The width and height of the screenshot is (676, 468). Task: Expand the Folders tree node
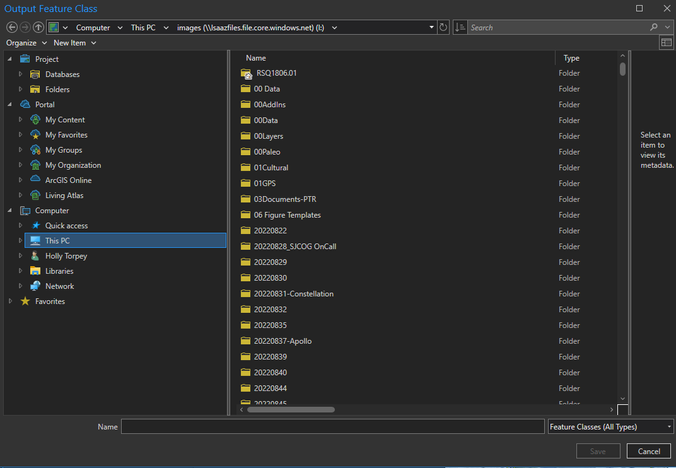(x=20, y=89)
